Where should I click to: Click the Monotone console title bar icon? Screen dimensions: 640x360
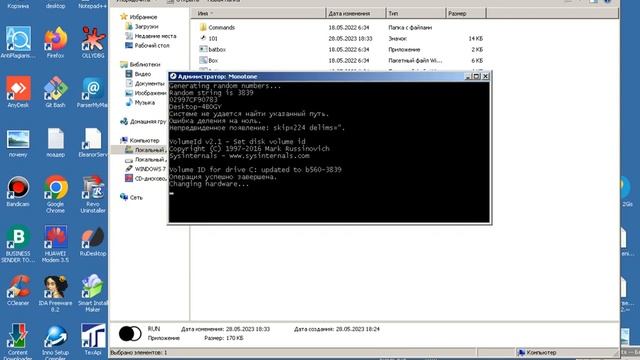173,76
